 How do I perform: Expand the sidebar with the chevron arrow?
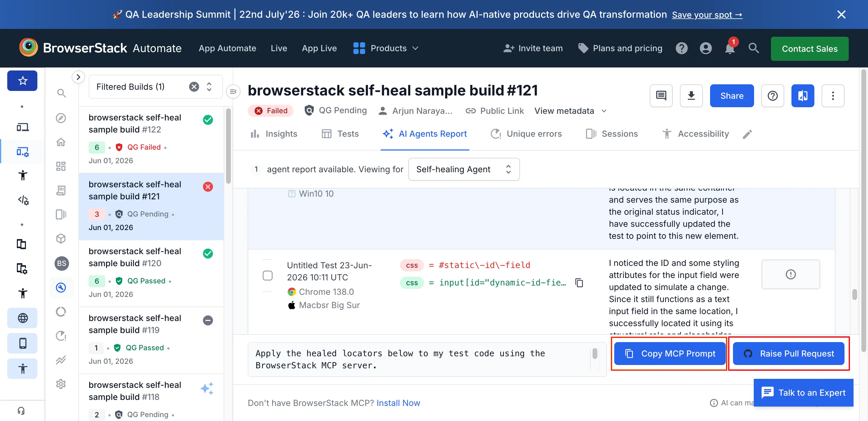point(78,77)
